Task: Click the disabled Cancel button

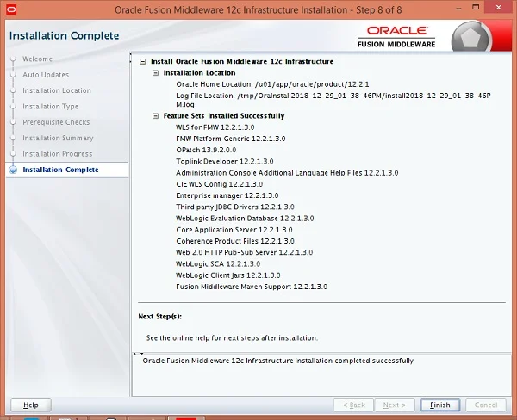Action: coord(486,405)
